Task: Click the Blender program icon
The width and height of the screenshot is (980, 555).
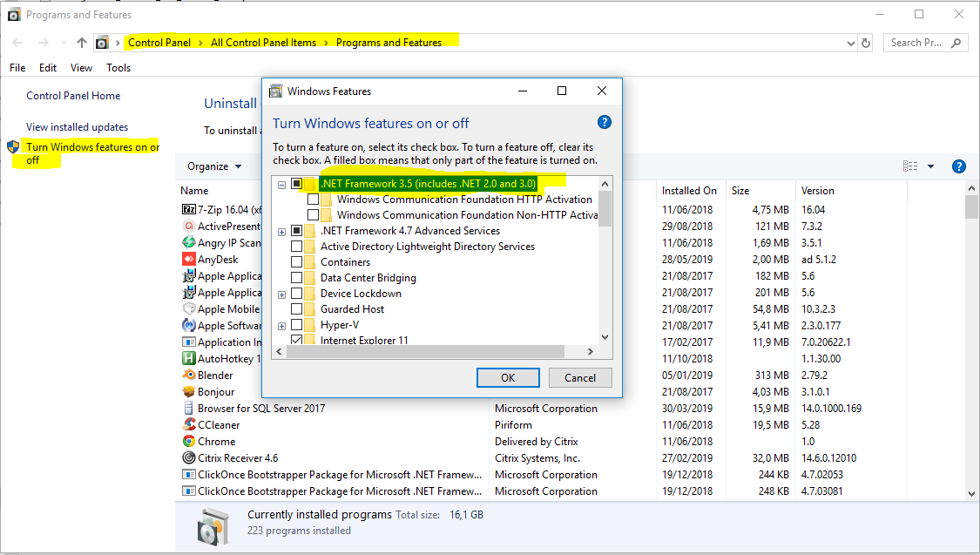Action: point(189,375)
